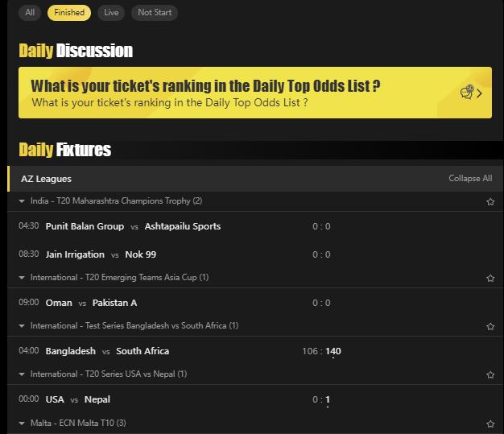This screenshot has width=504, height=434.
Task: Open the Daily Top Odds List banner
Action: (x=242, y=93)
